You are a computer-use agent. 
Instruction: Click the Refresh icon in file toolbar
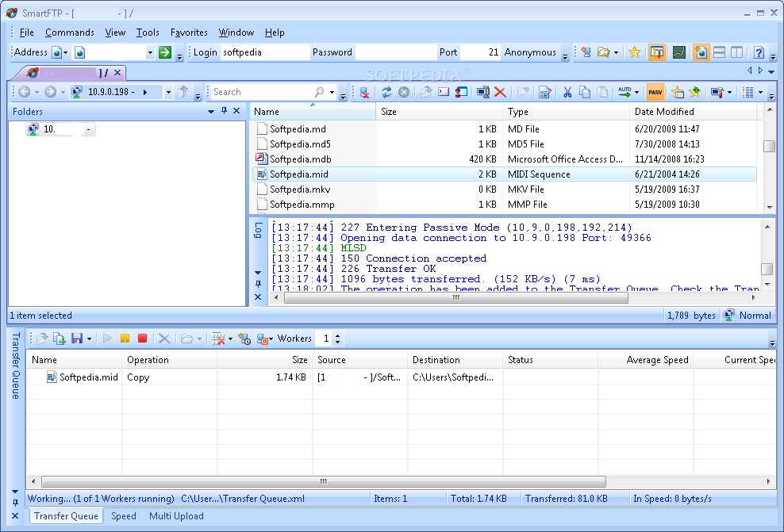386,92
